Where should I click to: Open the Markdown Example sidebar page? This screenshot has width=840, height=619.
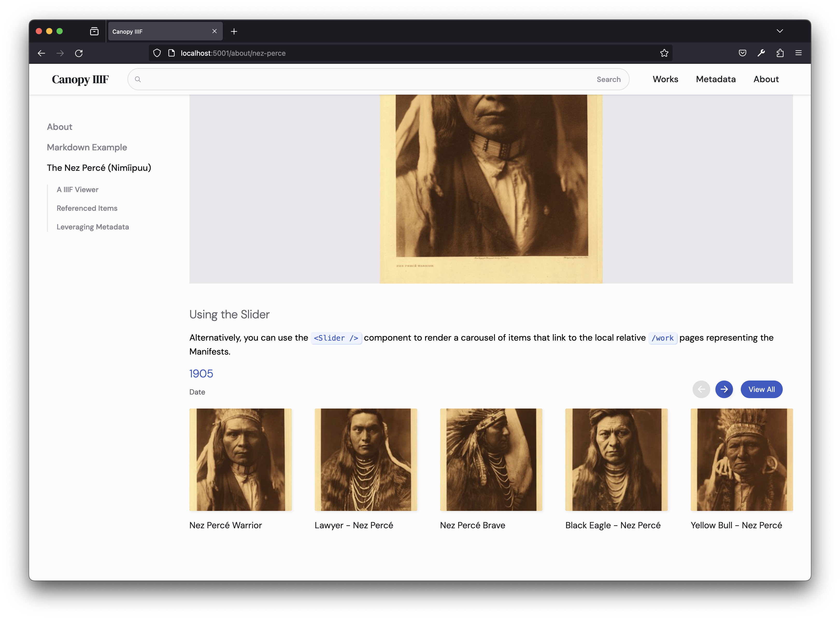point(87,147)
